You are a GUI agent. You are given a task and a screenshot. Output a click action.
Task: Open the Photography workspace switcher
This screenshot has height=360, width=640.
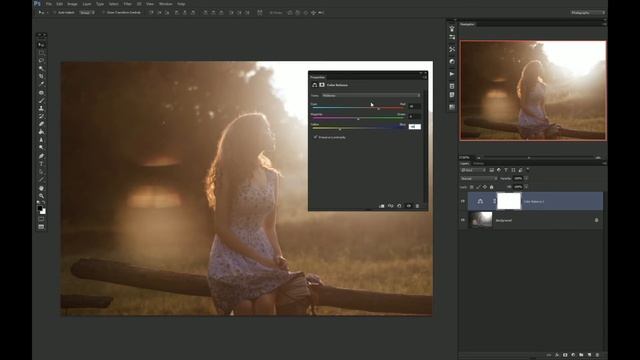coord(588,13)
